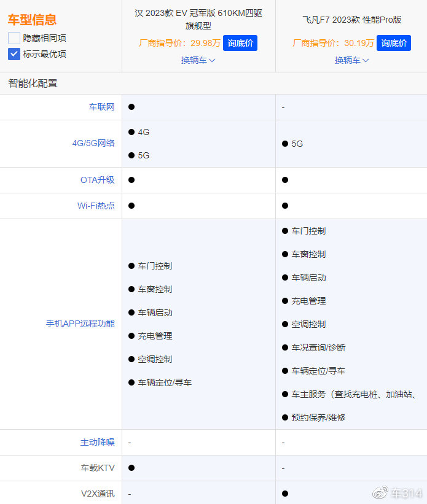
Task: Click 询底价 for 飞凡F7 2023款
Action: pyautogui.click(x=394, y=43)
